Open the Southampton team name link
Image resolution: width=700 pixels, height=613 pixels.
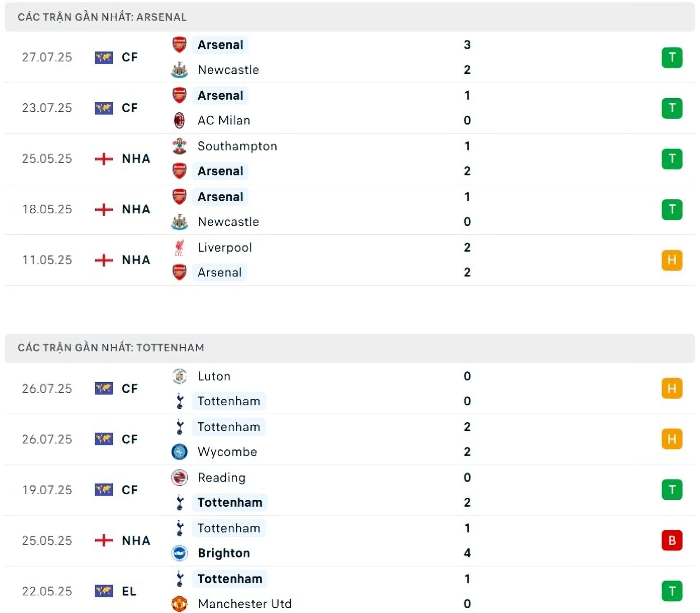click(x=237, y=146)
